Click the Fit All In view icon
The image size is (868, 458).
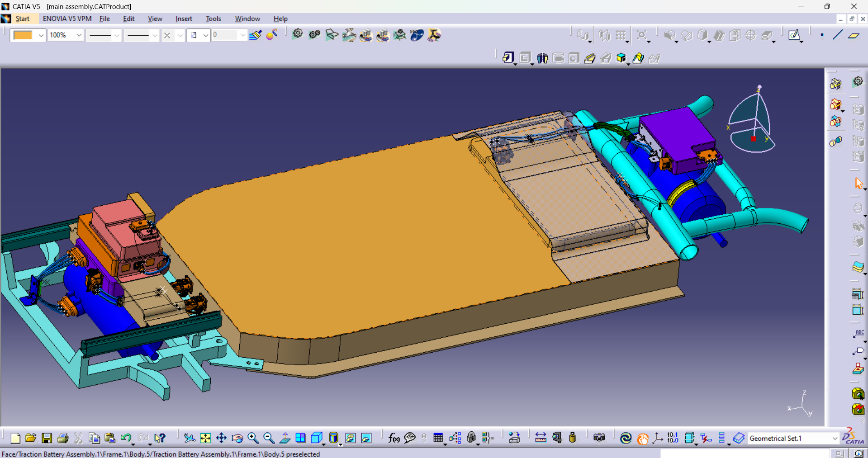tap(205, 438)
